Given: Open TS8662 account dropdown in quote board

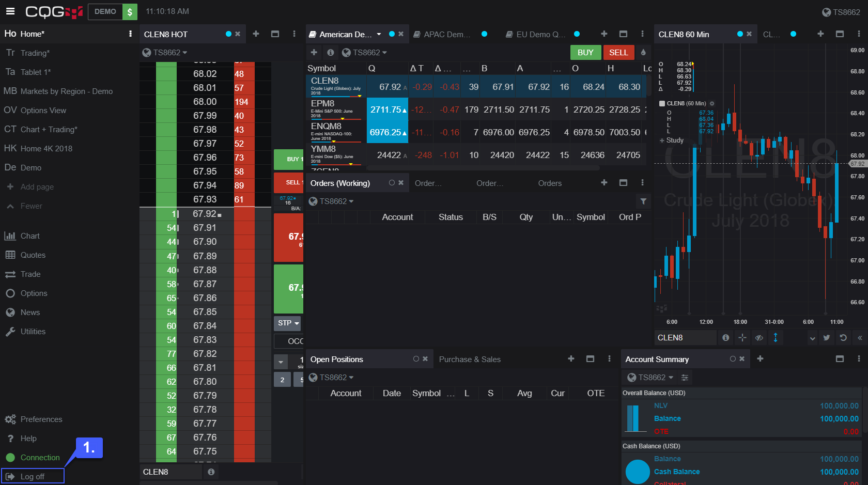Looking at the screenshot, I should 365,53.
